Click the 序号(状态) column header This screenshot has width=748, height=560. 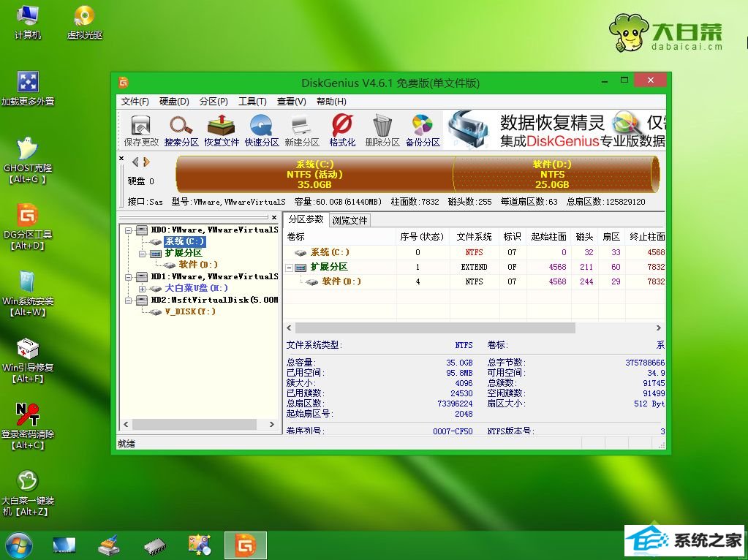tap(422, 237)
